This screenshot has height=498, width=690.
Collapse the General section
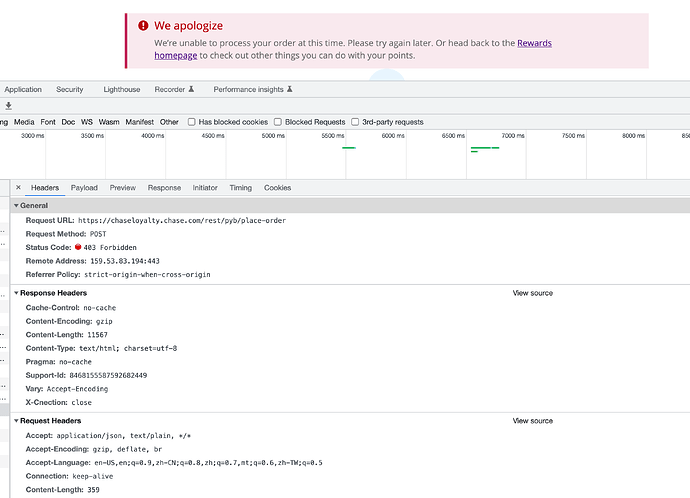tap(17, 206)
